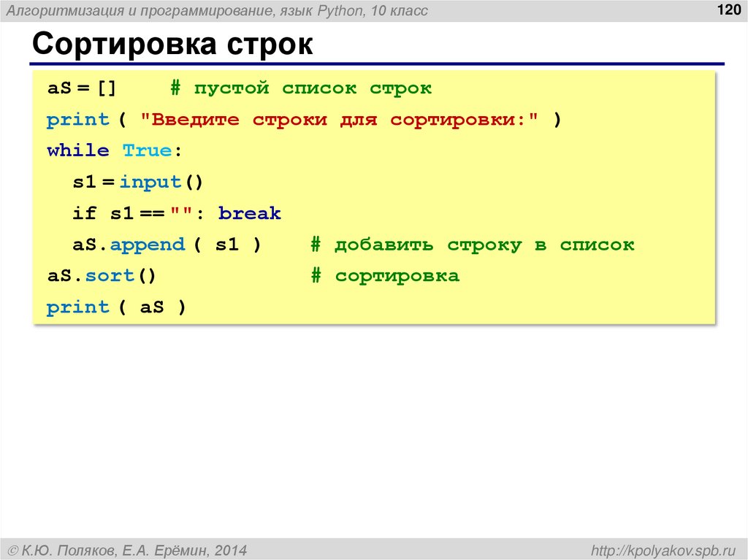Click the first 'print' keyword
This screenshot has height=560, width=748.
click(77, 120)
